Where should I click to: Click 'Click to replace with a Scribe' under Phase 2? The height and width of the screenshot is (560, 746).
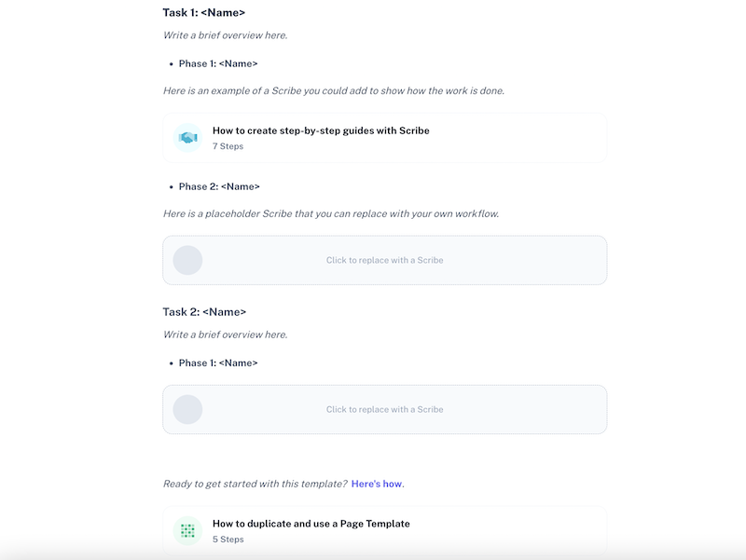pos(385,260)
